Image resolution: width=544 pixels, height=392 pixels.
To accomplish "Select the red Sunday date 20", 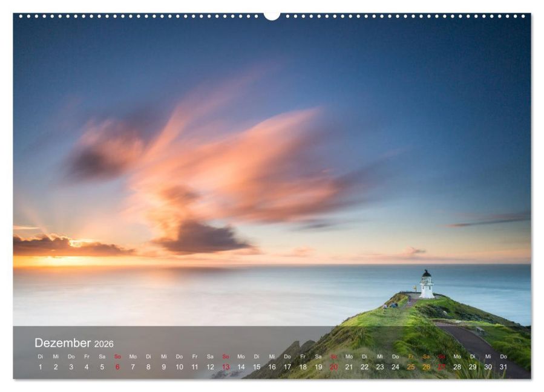I will pyautogui.click(x=333, y=367).
